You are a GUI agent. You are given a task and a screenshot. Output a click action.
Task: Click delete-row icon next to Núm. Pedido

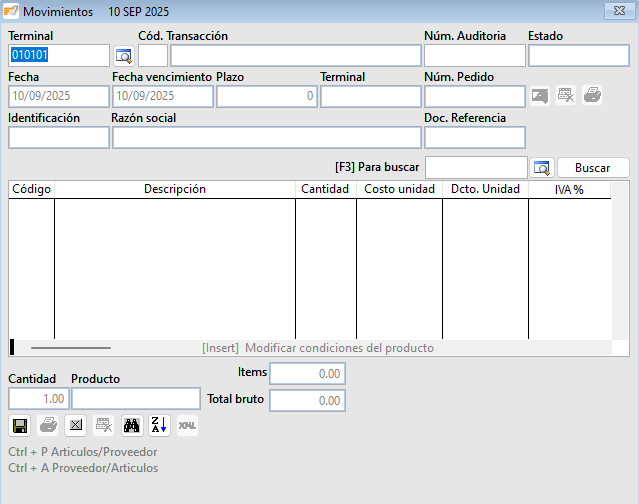[x=567, y=96]
